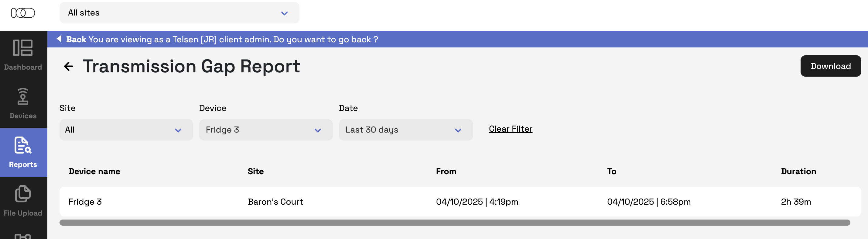Select the Fridge 3 table row

(460, 202)
